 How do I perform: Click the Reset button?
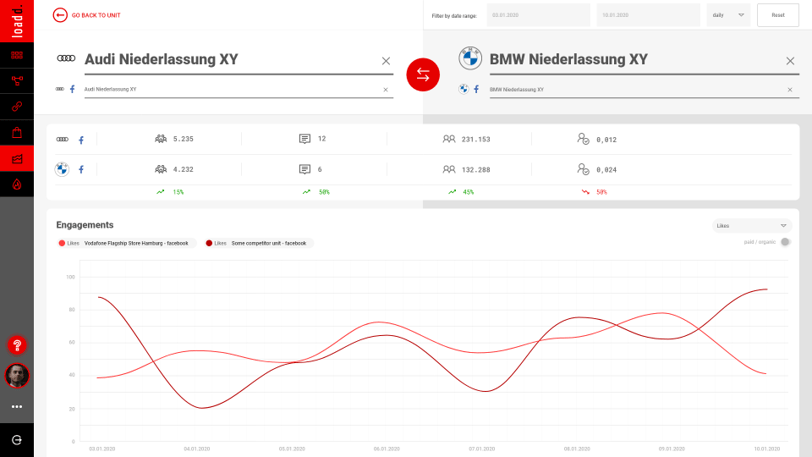(x=778, y=15)
